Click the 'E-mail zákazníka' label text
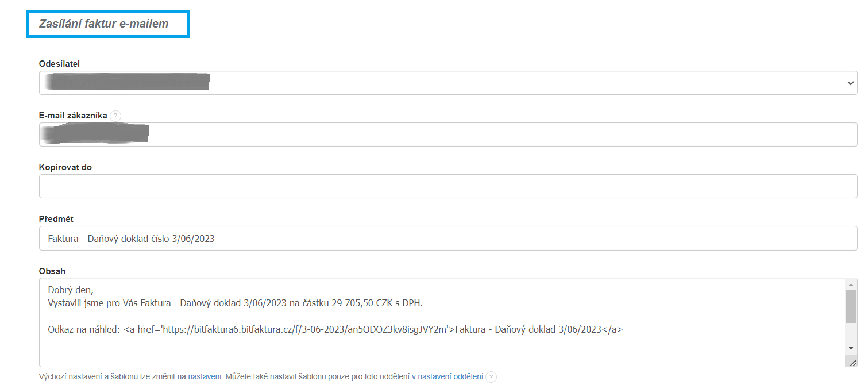The image size is (868, 392). pyautogui.click(x=73, y=116)
